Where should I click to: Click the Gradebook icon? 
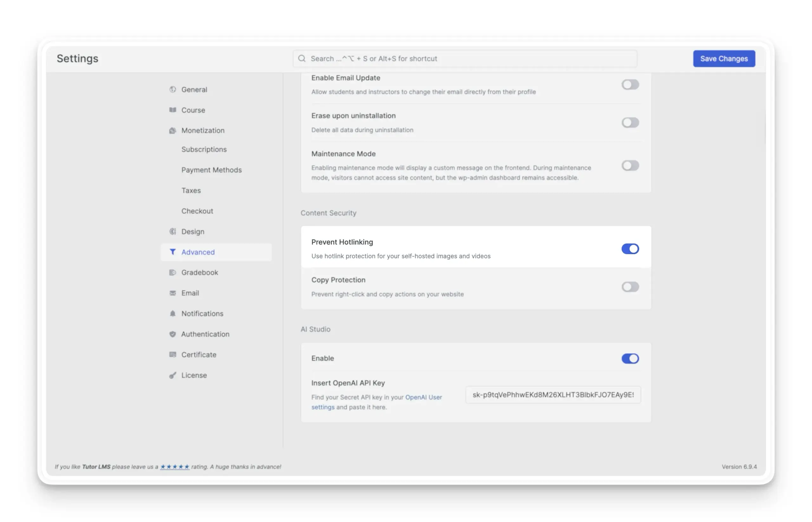point(173,273)
